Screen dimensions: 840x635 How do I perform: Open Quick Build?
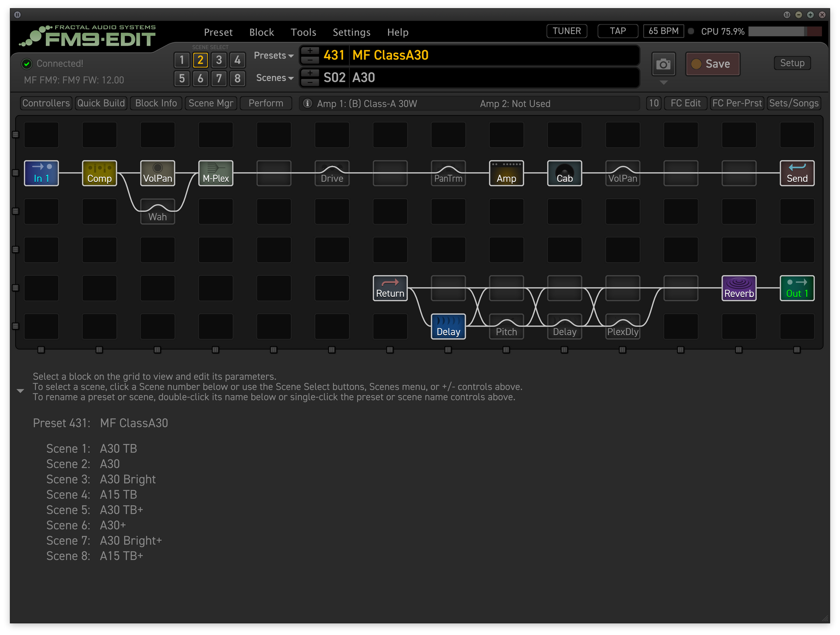point(101,104)
